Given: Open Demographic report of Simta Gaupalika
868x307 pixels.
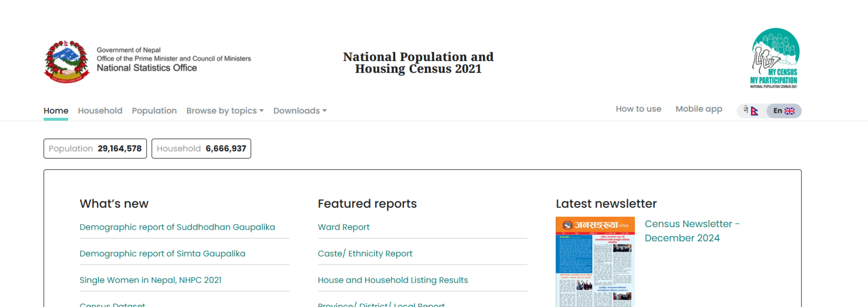Looking at the screenshot, I should coord(162,254).
